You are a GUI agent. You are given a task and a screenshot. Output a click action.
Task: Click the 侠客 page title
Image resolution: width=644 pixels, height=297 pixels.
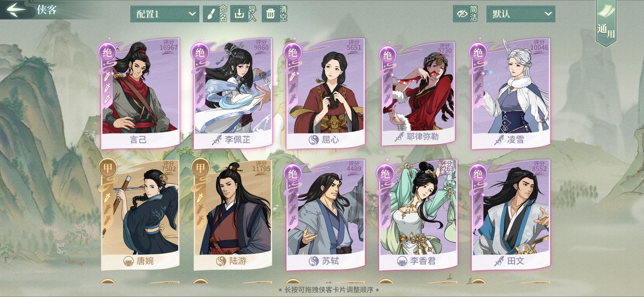47,10
